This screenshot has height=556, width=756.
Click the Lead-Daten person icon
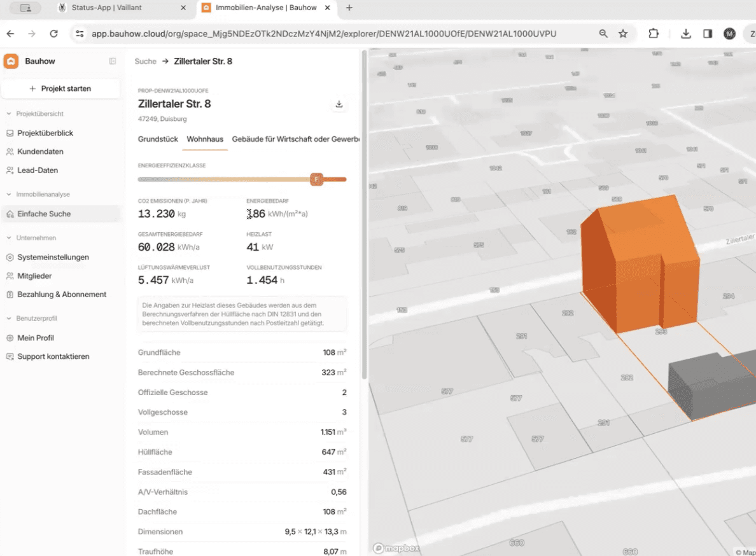click(x=10, y=170)
